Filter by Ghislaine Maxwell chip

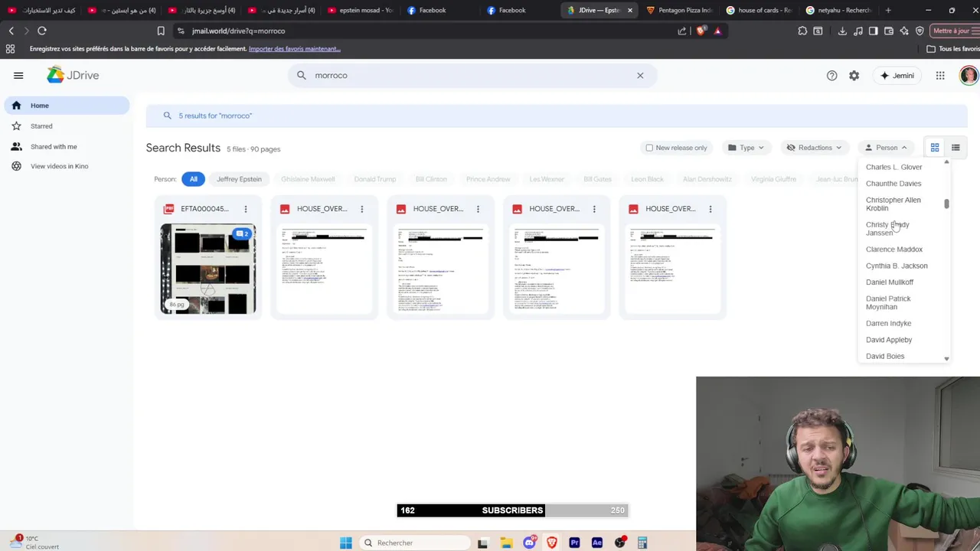coord(308,179)
